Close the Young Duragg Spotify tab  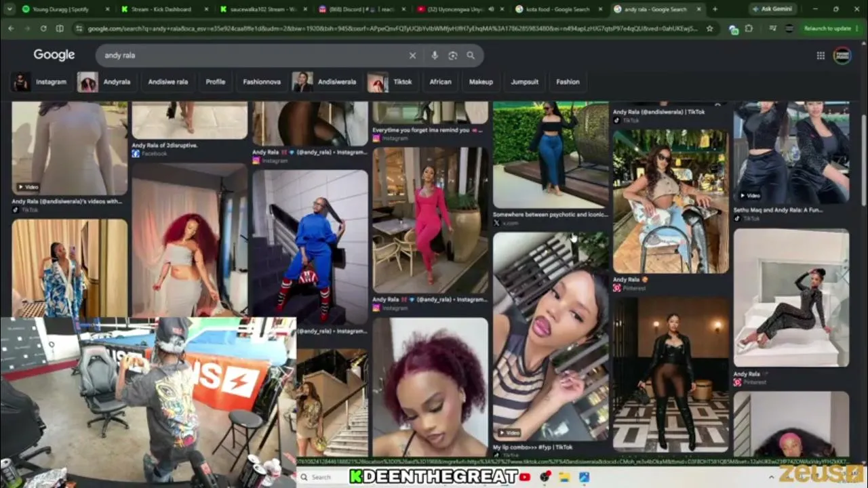107,9
